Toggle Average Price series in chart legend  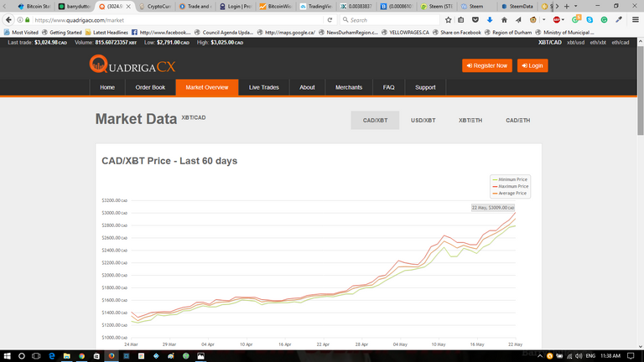[509, 194]
